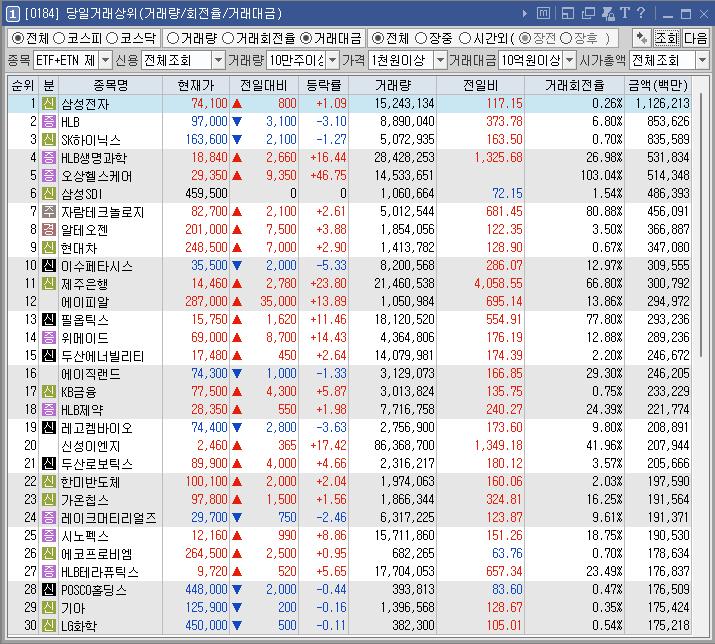
Task: Click the gray 주 badge beside 자람테크놀로지
Action: [49, 211]
